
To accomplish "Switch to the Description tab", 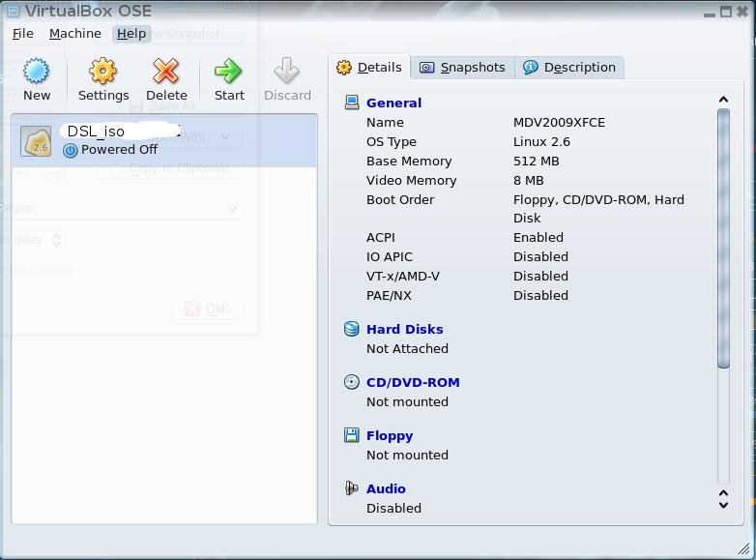I will [x=569, y=68].
